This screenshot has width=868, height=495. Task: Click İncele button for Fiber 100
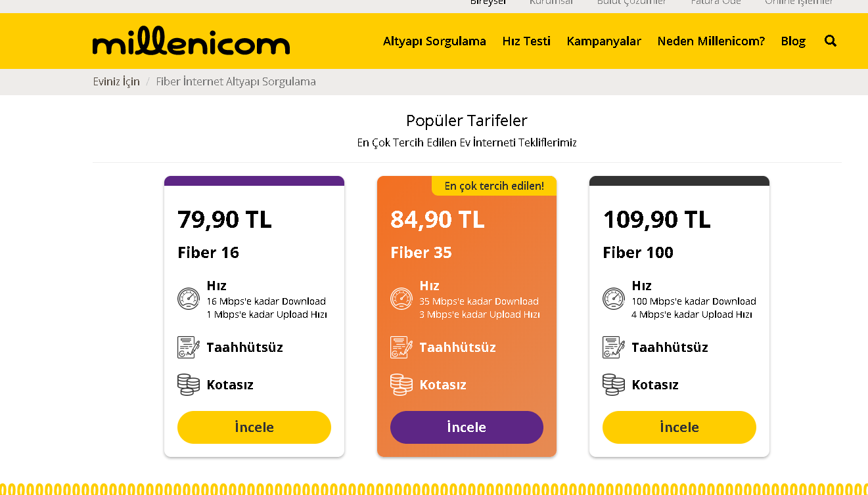pyautogui.click(x=679, y=427)
